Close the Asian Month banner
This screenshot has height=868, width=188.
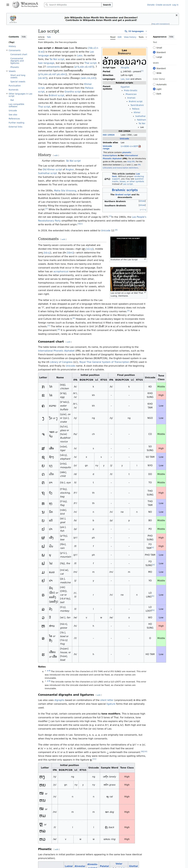pyautogui.click(x=177, y=15)
